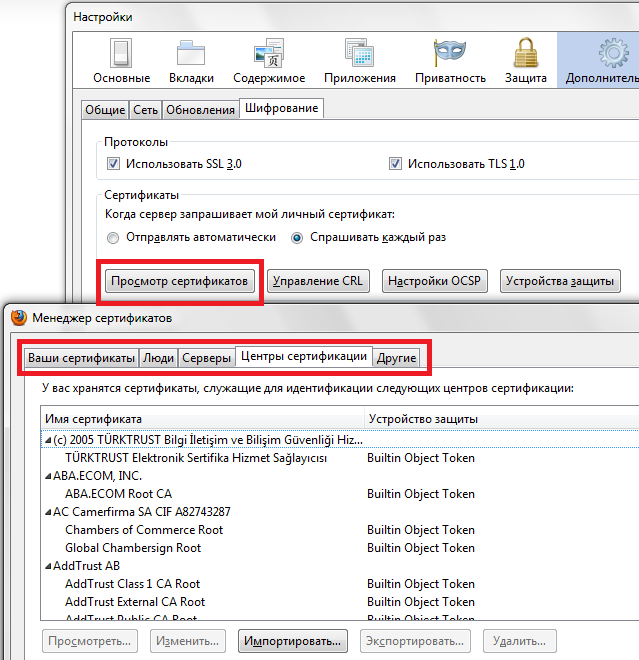Toggle the Использовать SSL 3.0 checkbox
Screen dimensions: 639x660
(x=113, y=163)
